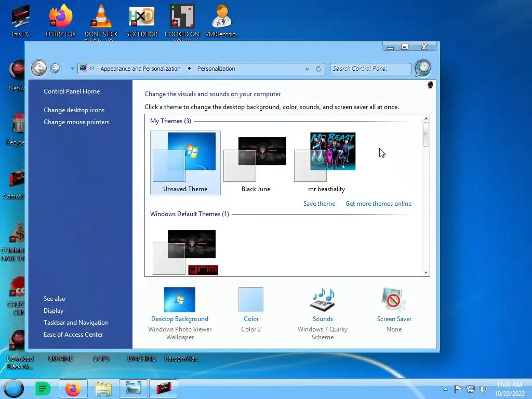532x399 pixels.
Task: Click the magnifying glass search button
Action: pos(423,69)
